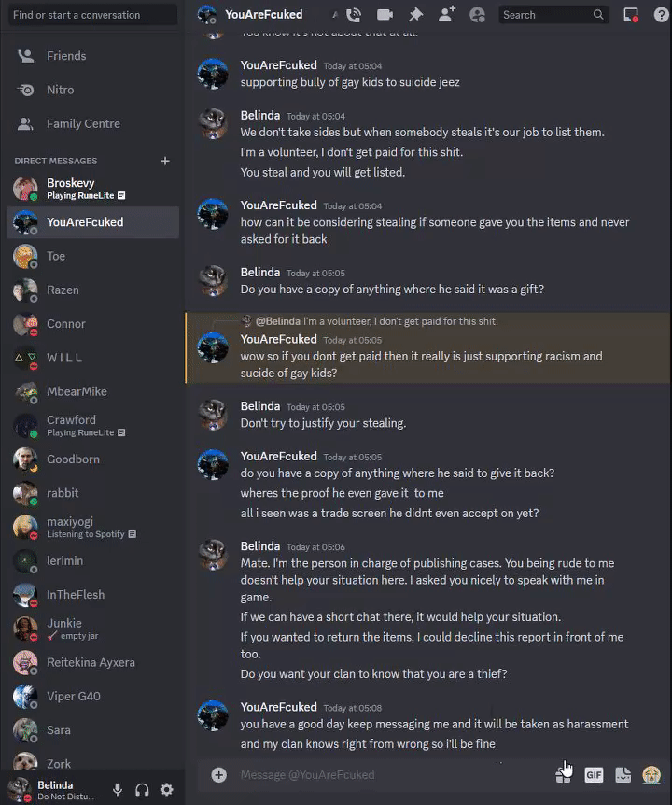The height and width of the screenshot is (805, 672).
Task: Send a gift with the gift icon
Action: tap(563, 775)
